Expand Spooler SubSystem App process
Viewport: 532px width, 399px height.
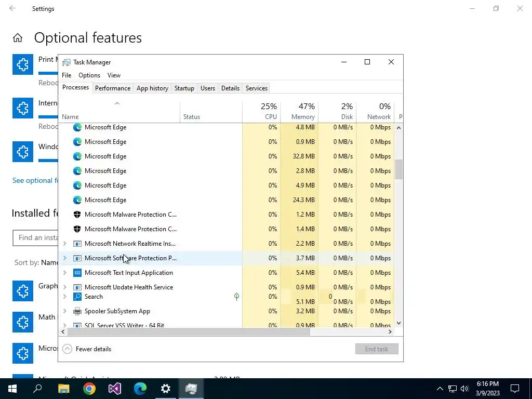click(x=65, y=311)
